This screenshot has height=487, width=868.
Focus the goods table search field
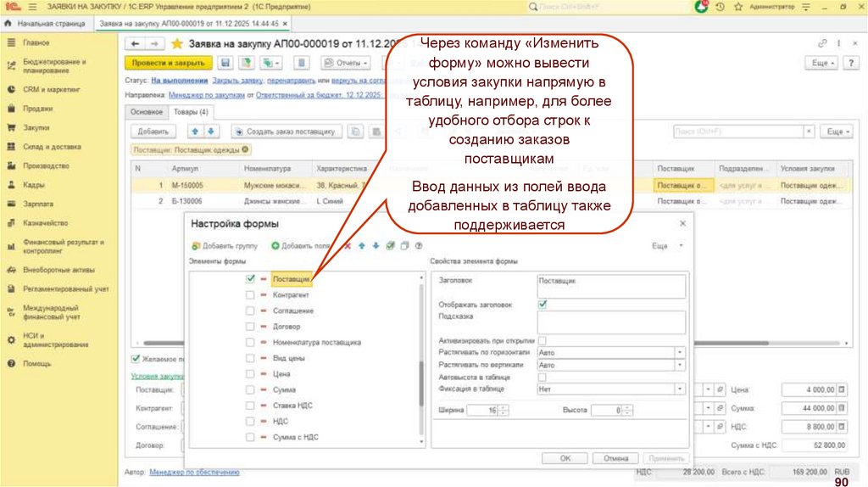[x=738, y=132]
